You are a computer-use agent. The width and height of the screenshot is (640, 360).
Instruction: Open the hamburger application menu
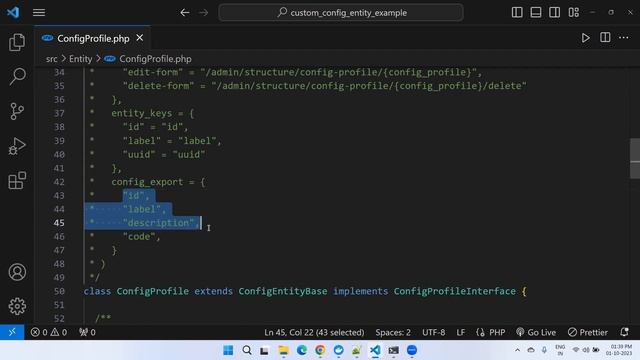coord(39,13)
